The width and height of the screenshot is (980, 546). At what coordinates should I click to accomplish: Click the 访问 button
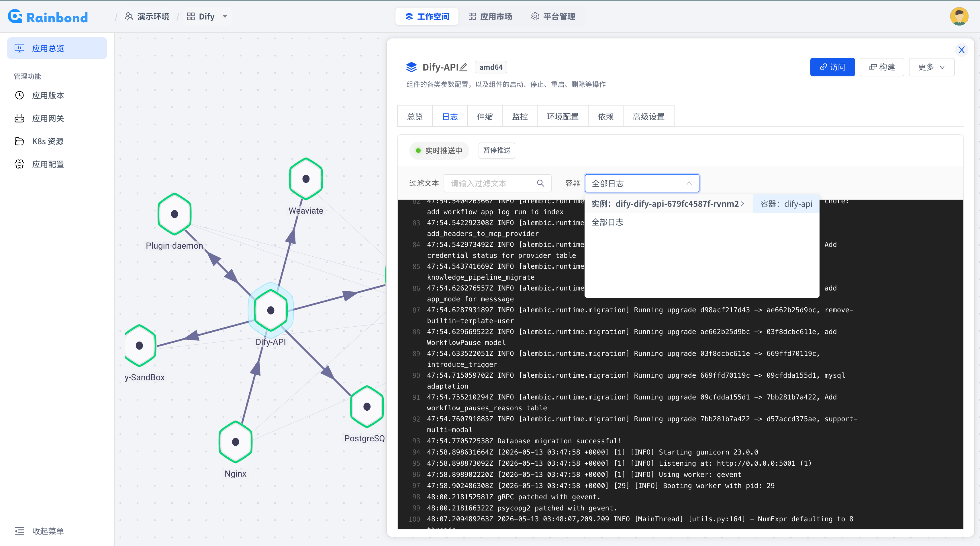[x=832, y=67]
